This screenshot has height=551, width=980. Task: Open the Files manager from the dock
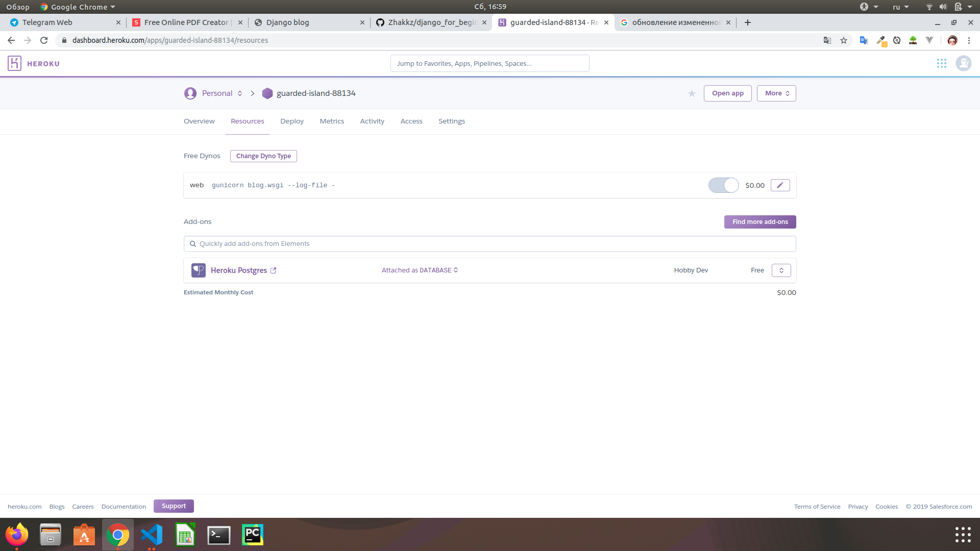pos(51,535)
